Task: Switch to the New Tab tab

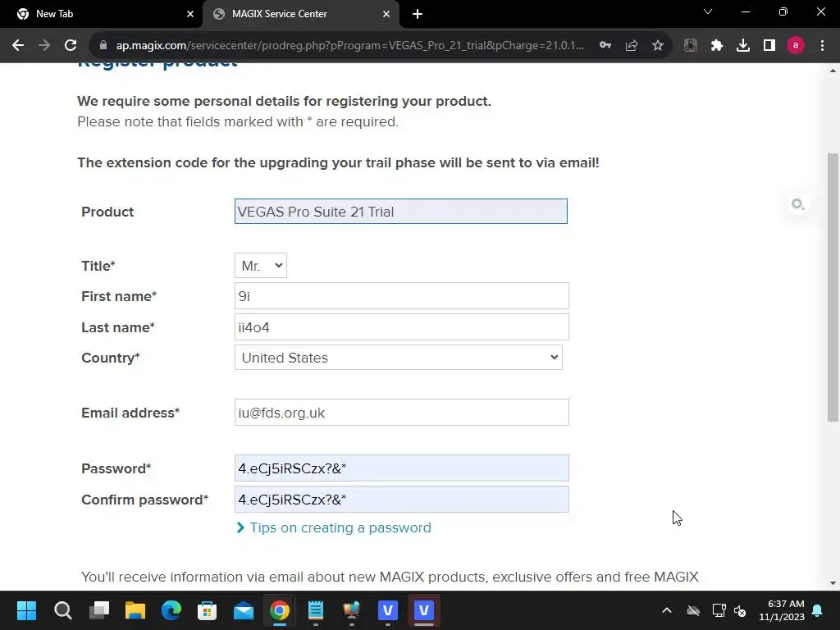Action: [101, 14]
